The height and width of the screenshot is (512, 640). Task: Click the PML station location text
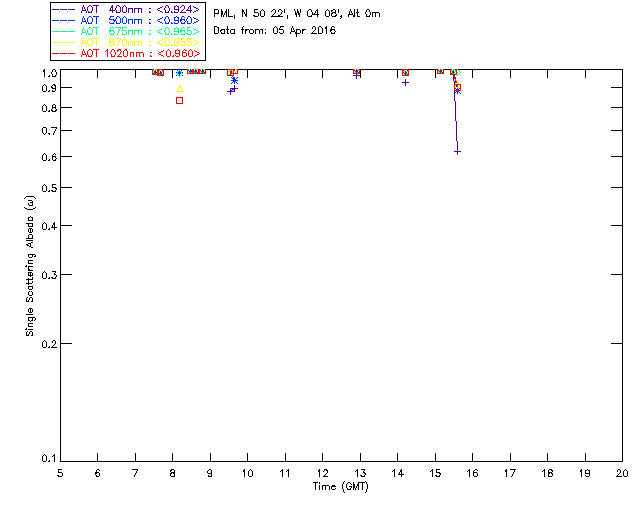tap(297, 14)
